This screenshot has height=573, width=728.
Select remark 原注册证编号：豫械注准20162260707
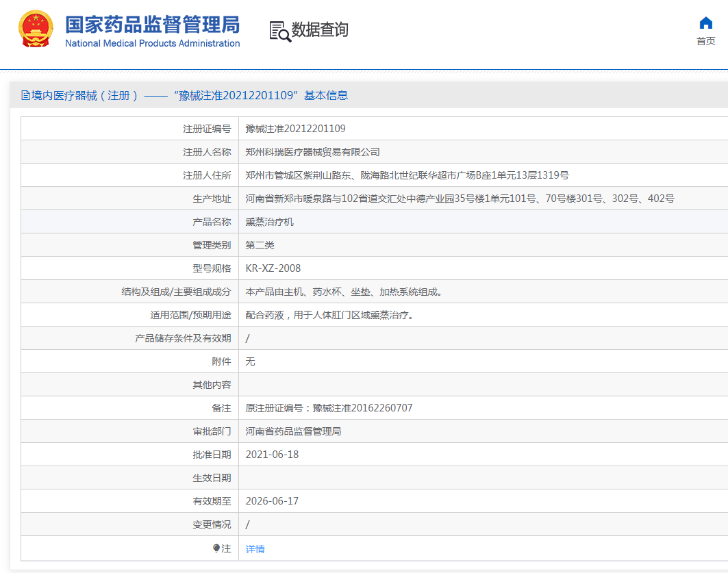[329, 408]
